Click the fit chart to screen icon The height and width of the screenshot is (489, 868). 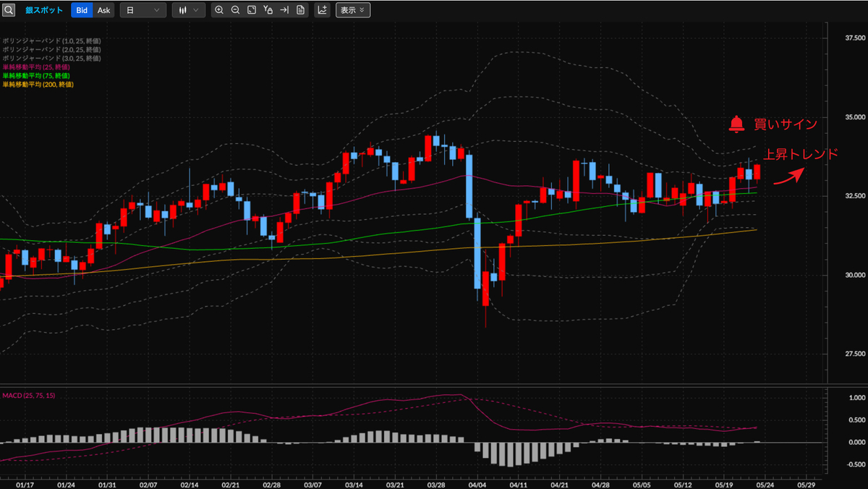coord(252,10)
